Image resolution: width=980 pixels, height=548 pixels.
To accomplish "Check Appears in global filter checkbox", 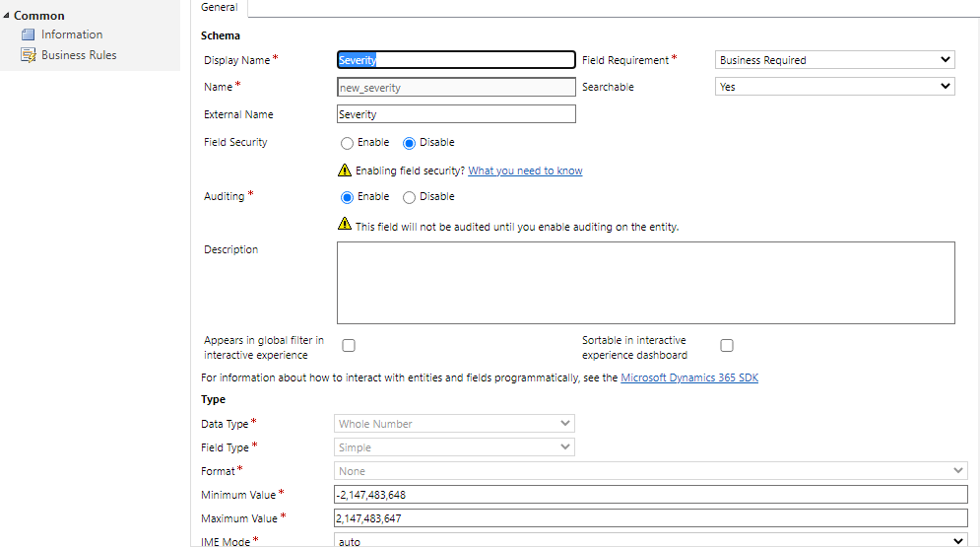I will [349, 346].
